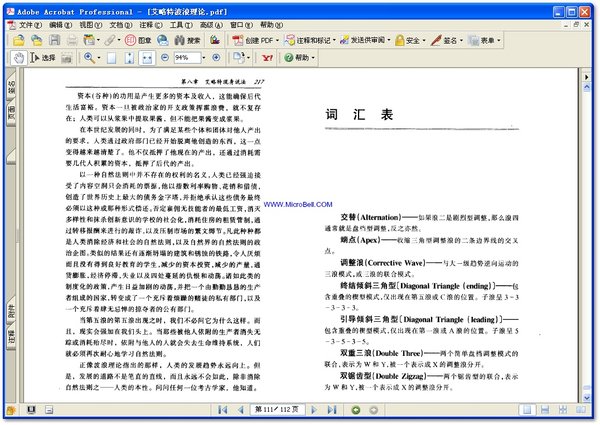Click the 图章 stamp tool

click(138, 40)
